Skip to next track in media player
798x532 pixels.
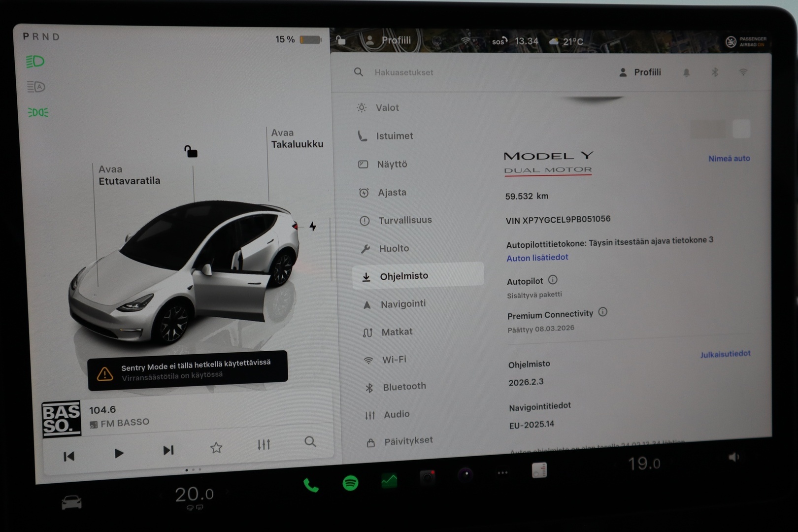(168, 449)
